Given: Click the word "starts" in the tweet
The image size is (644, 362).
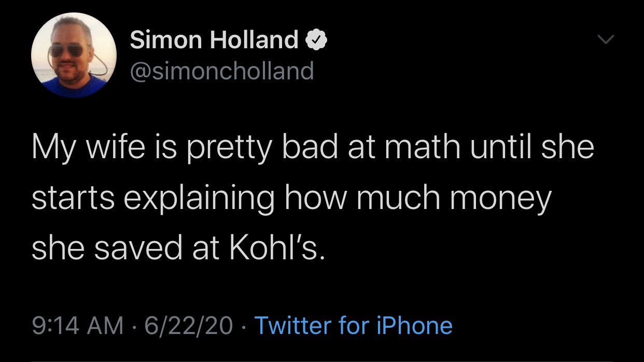Looking at the screenshot, I should tap(73, 199).
